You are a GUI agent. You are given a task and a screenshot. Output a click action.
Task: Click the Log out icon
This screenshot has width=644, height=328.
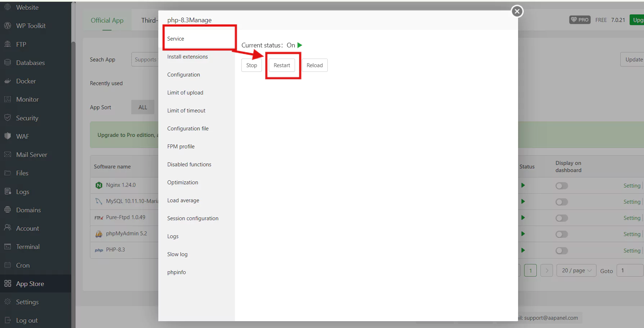(8, 320)
